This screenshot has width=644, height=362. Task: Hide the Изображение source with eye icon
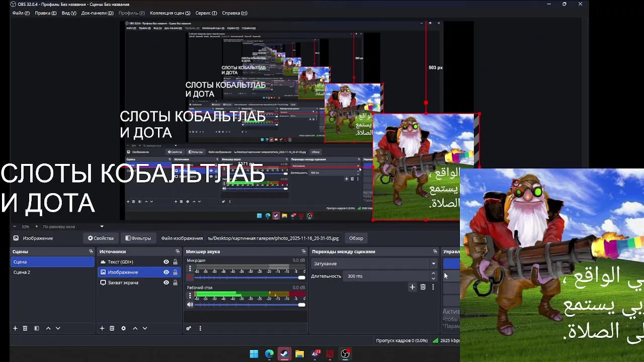[166, 272]
